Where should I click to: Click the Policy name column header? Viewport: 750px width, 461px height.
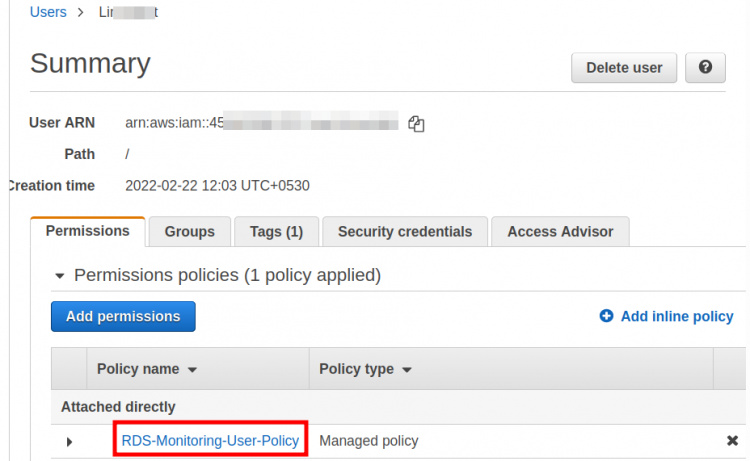pos(138,369)
